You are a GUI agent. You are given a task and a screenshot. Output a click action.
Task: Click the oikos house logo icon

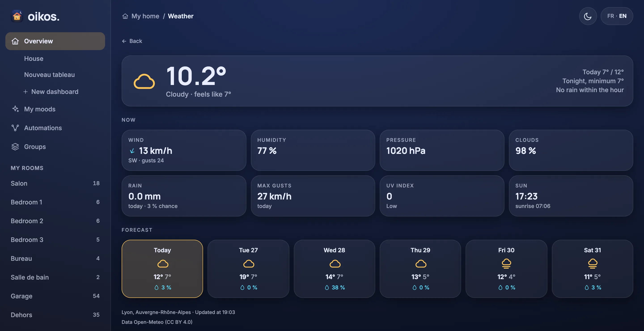pyautogui.click(x=17, y=16)
